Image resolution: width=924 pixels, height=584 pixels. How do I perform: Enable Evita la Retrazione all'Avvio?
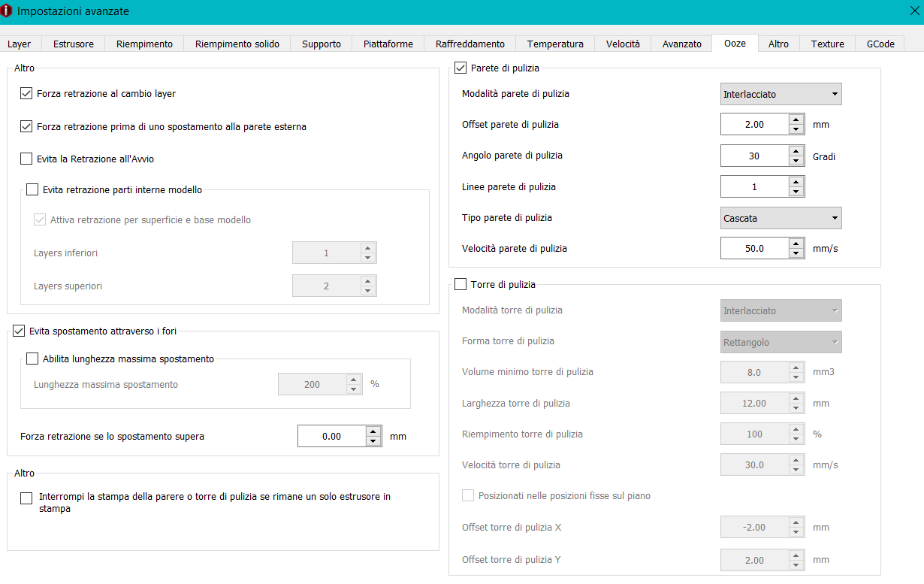26,159
